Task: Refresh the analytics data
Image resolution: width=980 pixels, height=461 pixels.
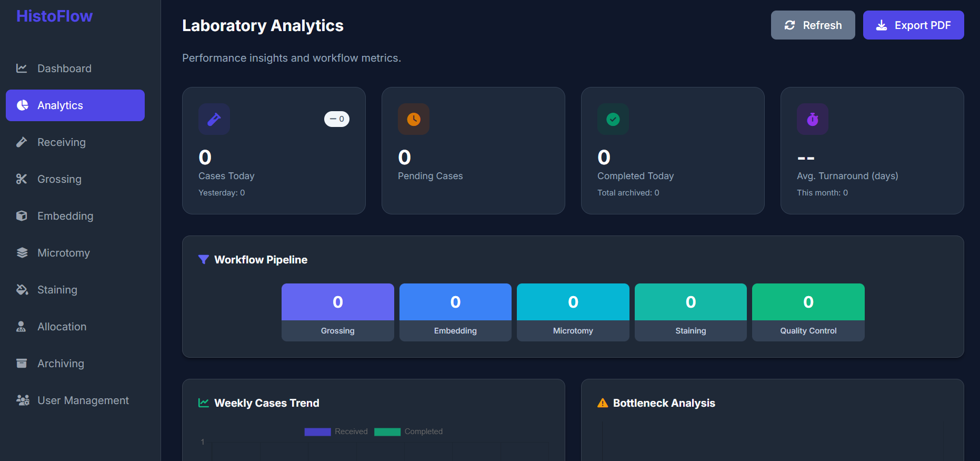Action: 813,25
